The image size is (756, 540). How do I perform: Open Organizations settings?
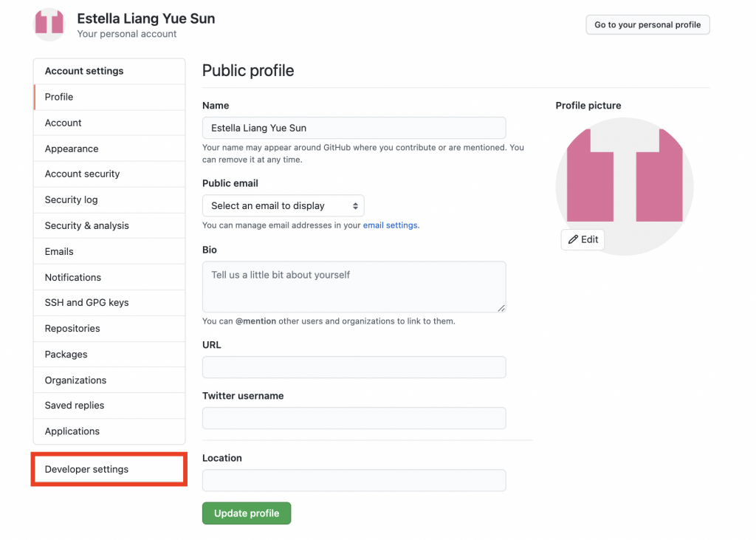coord(109,380)
